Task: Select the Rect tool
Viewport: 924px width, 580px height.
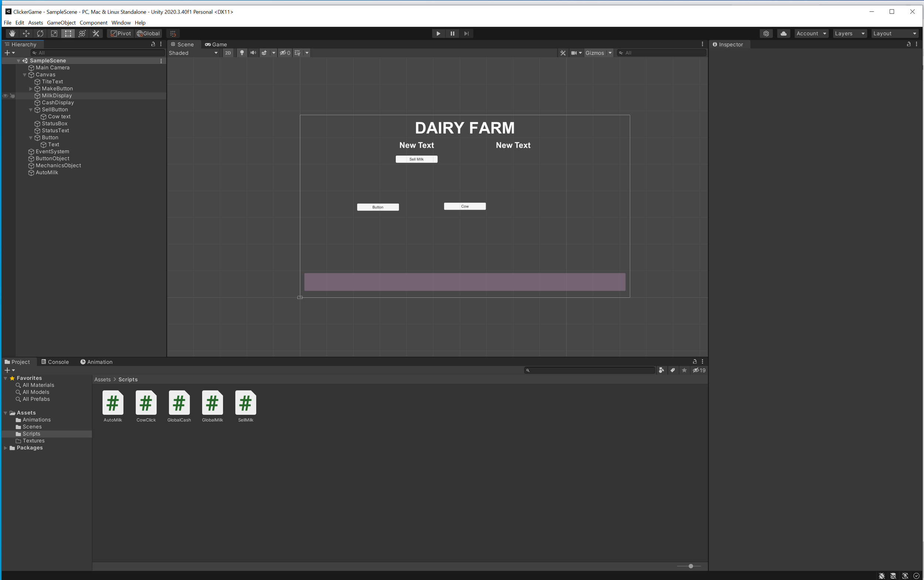Action: tap(68, 33)
